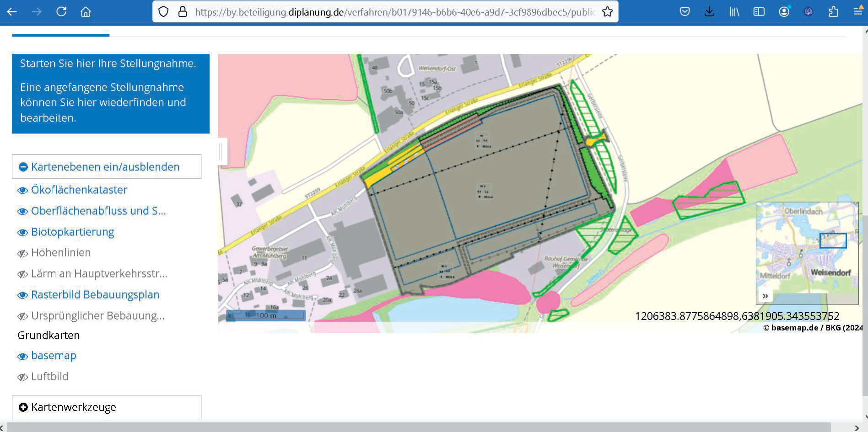The image size is (868, 432).
Task: Open the browser hamburger menu
Action: pyautogui.click(x=858, y=12)
